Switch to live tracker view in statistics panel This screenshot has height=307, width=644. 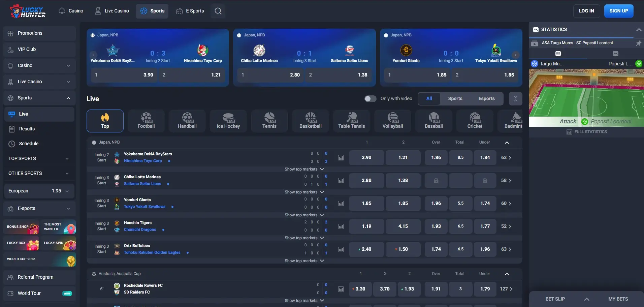pyautogui.click(x=558, y=54)
